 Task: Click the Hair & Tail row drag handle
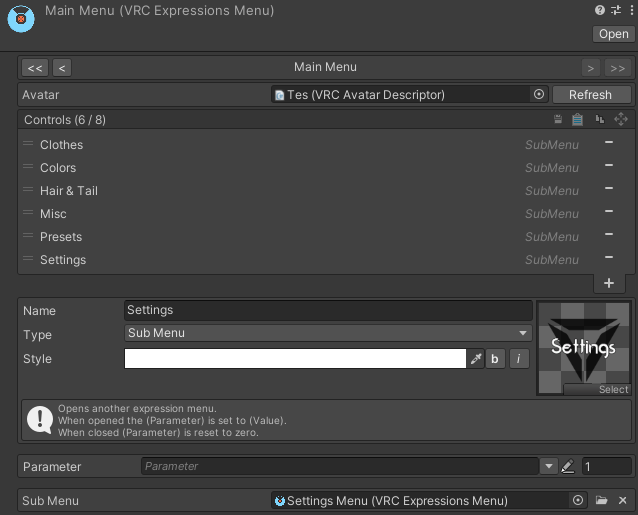click(28, 189)
